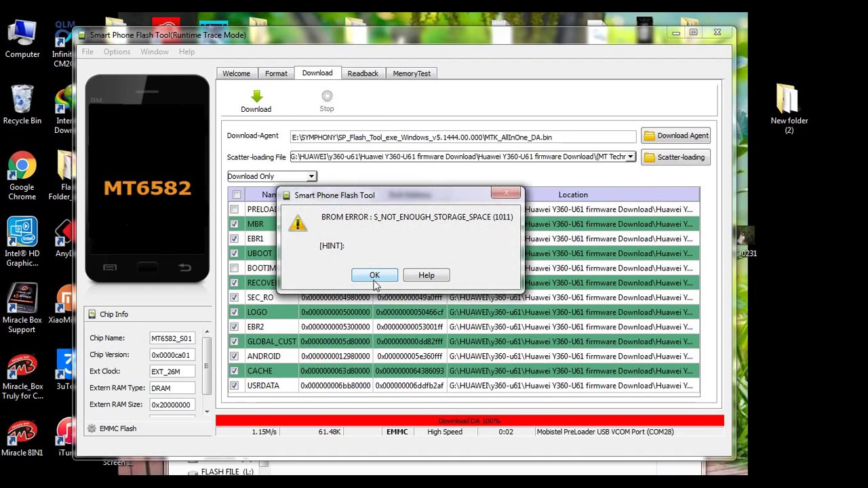Viewport: 868px width, 488px height.
Task: Uncheck the UBOOT row checkbox
Action: [234, 253]
